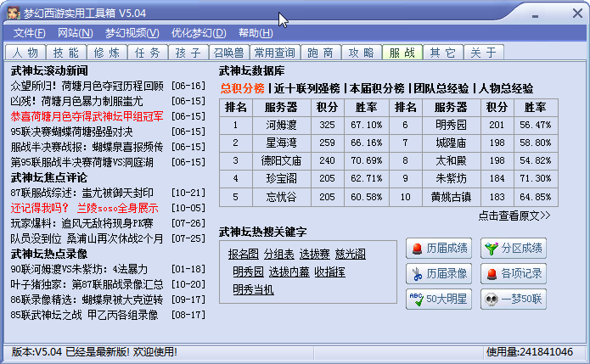The height and width of the screenshot is (364, 590).
Task: Open the 网站(N) menu
Action: [x=76, y=33]
